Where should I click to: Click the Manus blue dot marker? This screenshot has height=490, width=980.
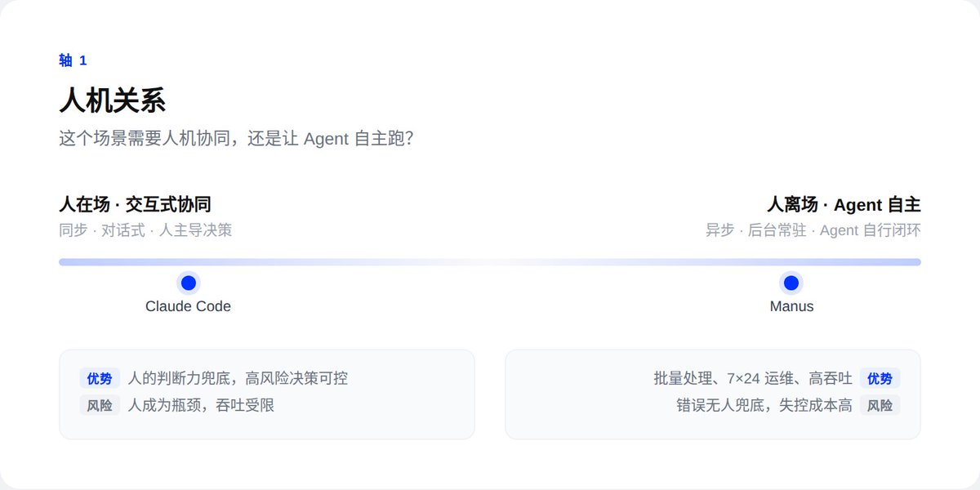pos(791,283)
